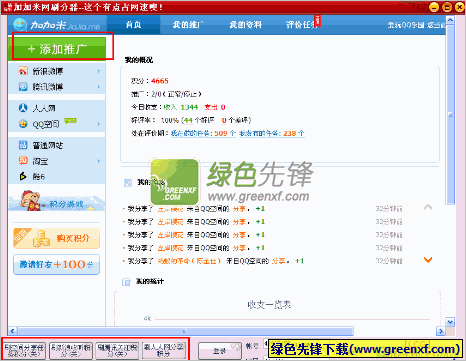Click the horizontal scrollbar left arrow
Viewport: 466px width, 361px height.
tap(12, 331)
